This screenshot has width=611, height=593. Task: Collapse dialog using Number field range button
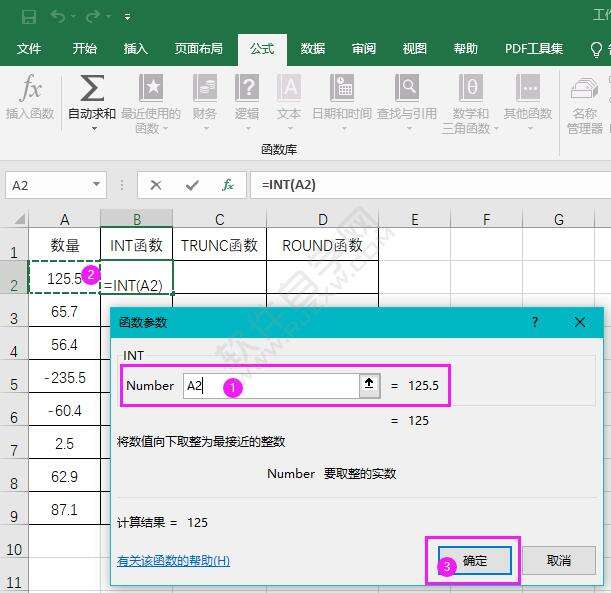coord(369,385)
